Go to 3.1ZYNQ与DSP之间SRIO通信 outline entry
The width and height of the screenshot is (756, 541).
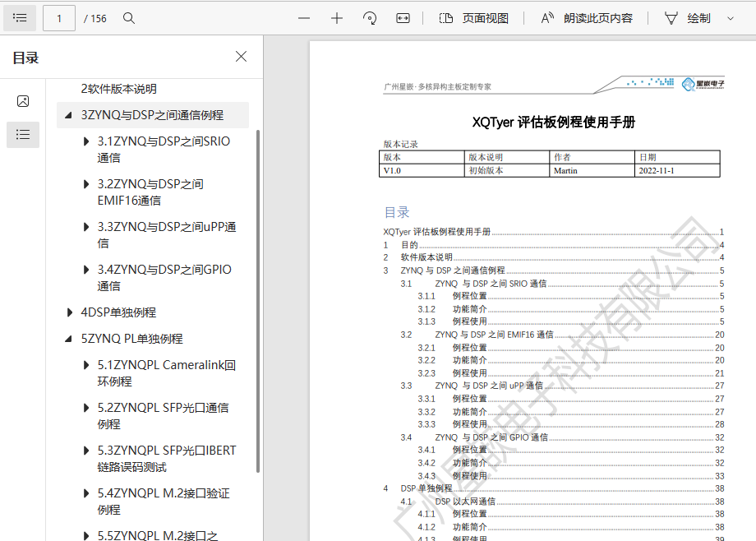pyautogui.click(x=164, y=150)
